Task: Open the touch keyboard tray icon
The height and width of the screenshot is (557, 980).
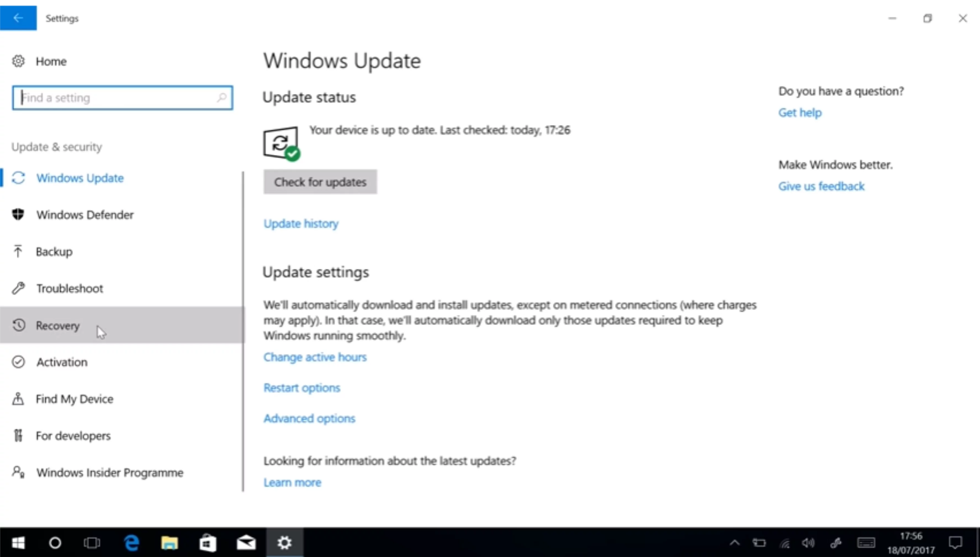Action: tap(866, 542)
